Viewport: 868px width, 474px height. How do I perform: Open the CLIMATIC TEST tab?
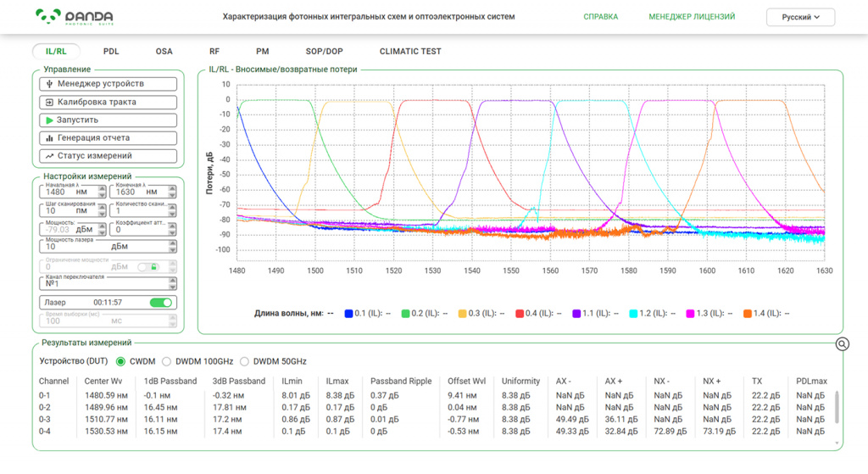coord(410,52)
